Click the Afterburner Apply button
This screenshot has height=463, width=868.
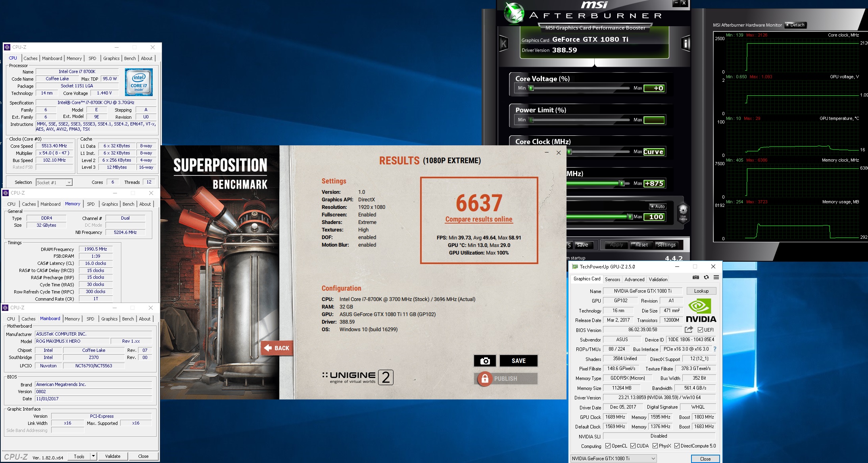(x=616, y=245)
